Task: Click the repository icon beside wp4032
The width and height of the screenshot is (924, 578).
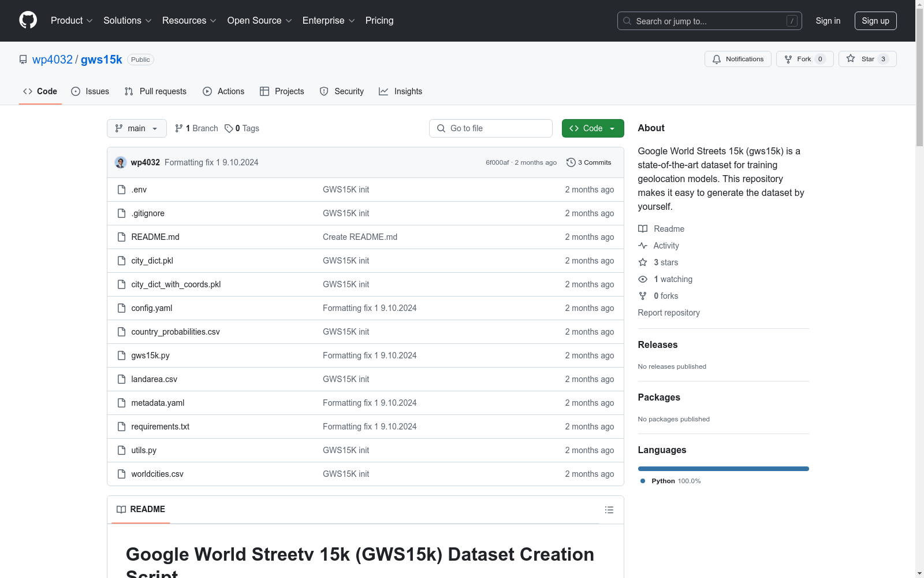Action: [x=23, y=60]
